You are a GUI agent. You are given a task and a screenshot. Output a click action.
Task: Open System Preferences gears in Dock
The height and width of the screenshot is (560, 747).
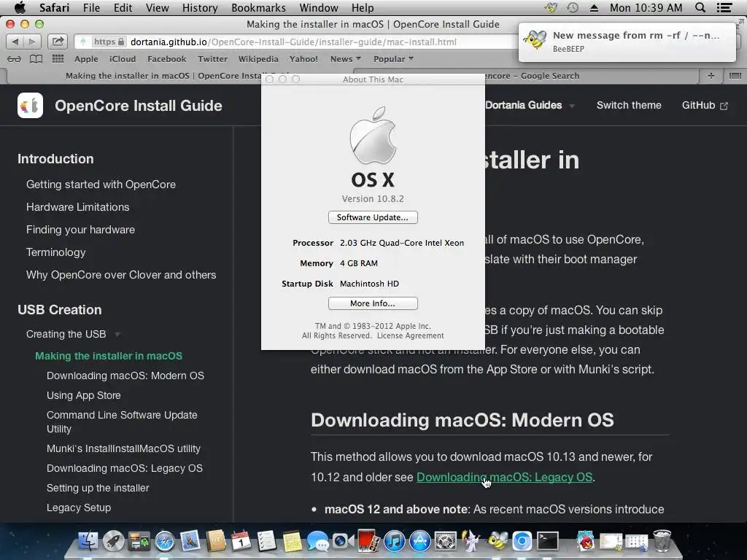446,541
